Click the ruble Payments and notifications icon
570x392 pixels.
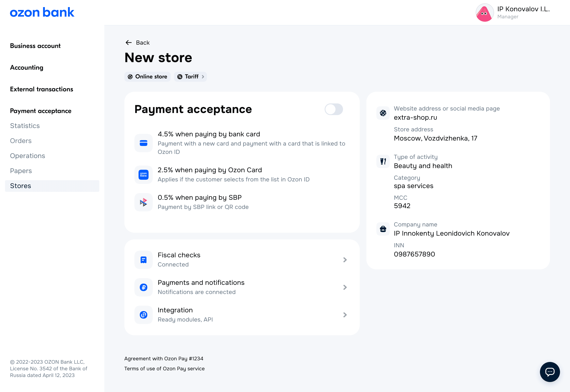pos(144,287)
